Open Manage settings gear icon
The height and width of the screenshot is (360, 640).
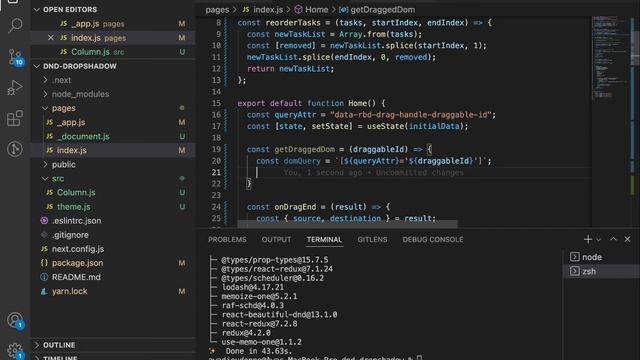pyautogui.click(x=15, y=350)
